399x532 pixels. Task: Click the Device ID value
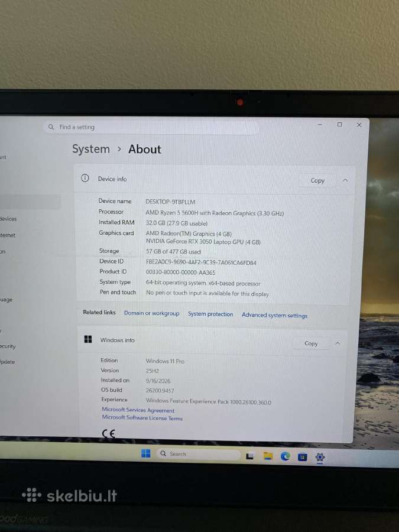201,262
